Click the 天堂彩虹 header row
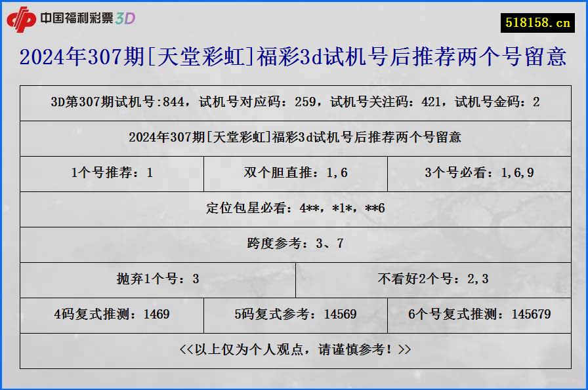 click(294, 138)
